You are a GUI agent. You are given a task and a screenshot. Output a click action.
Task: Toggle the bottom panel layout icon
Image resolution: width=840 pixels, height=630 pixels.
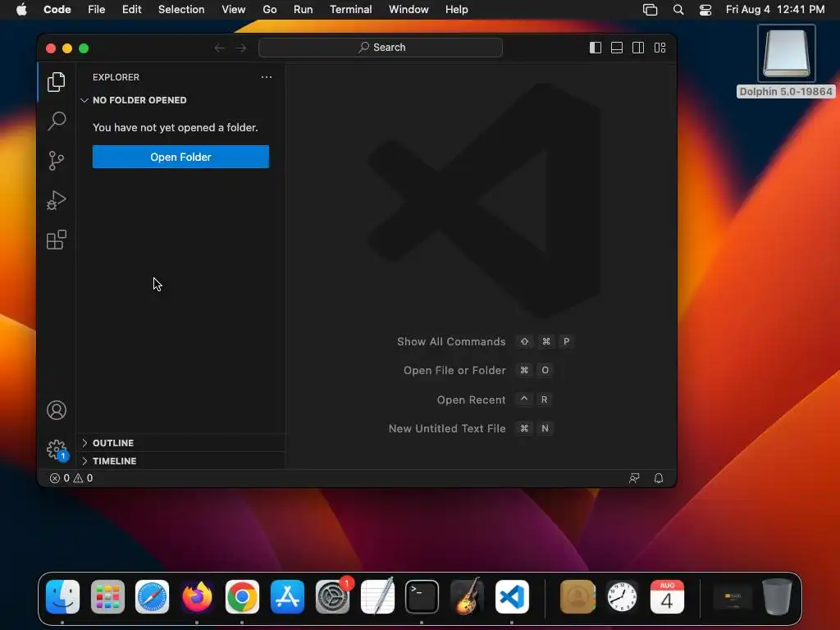coord(617,48)
